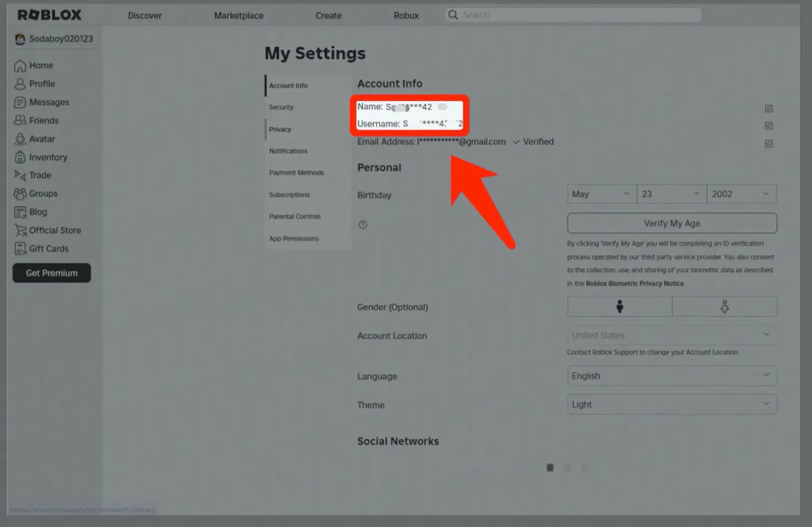Open the Messages icon
This screenshot has width=812, height=527.
(20, 102)
